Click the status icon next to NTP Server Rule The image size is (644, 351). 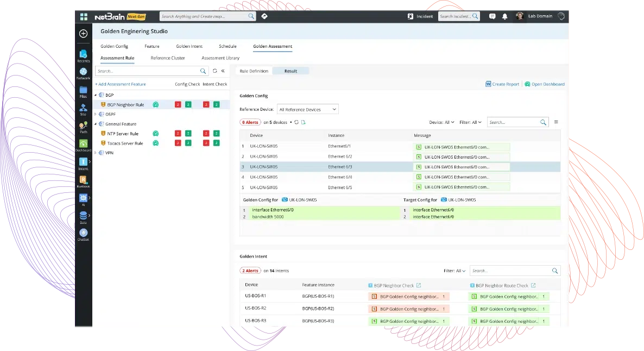click(156, 134)
